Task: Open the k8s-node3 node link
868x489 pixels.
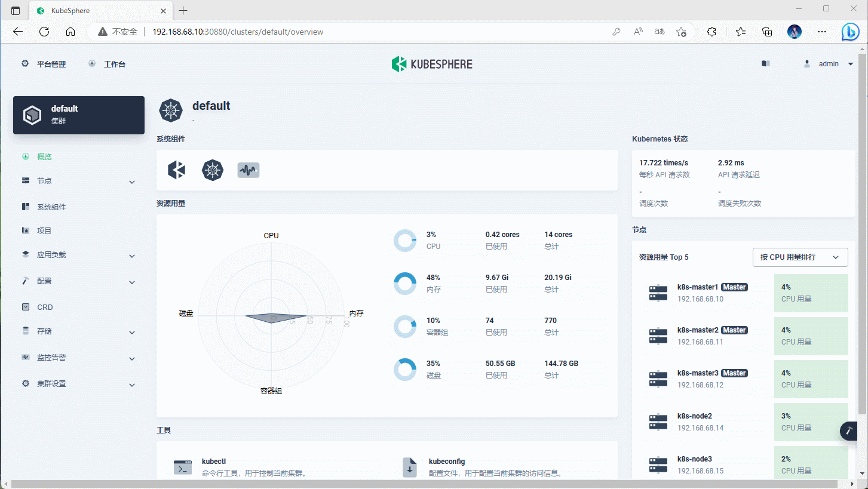Action: [x=695, y=459]
